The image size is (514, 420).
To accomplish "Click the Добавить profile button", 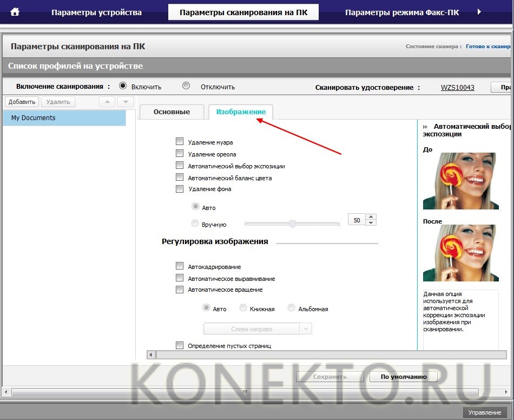I will click(x=22, y=102).
